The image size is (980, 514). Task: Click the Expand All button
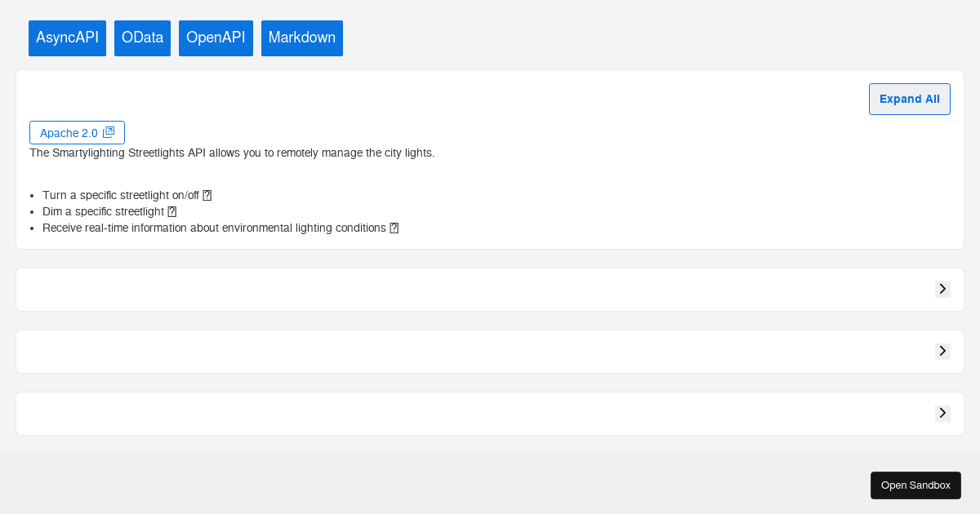click(x=910, y=99)
